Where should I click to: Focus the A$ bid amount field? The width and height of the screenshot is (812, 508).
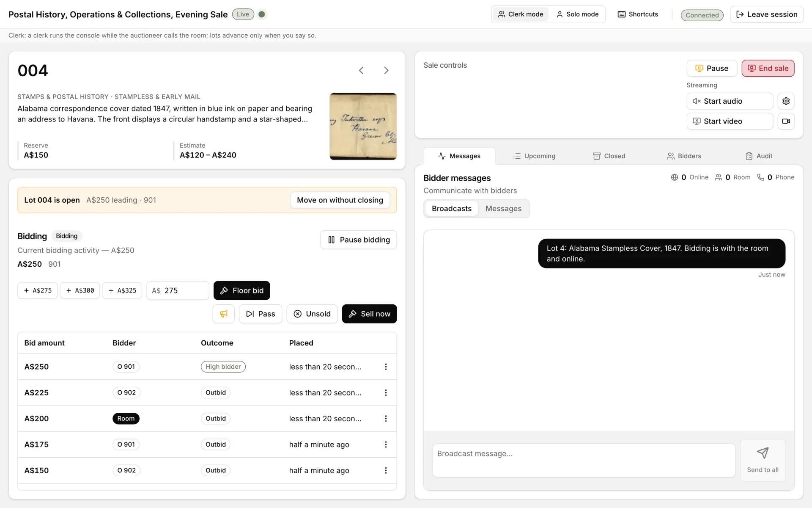(x=178, y=290)
